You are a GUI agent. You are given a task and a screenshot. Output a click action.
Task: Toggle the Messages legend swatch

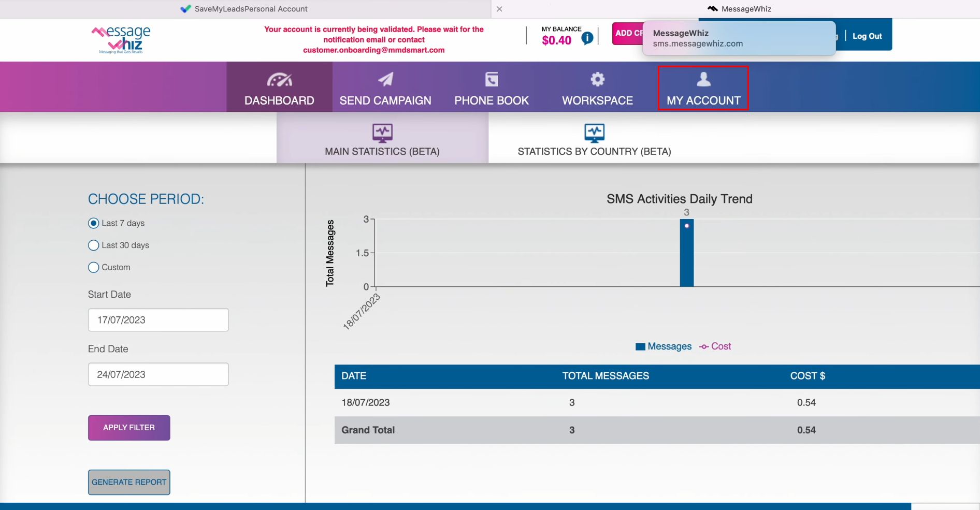click(640, 347)
